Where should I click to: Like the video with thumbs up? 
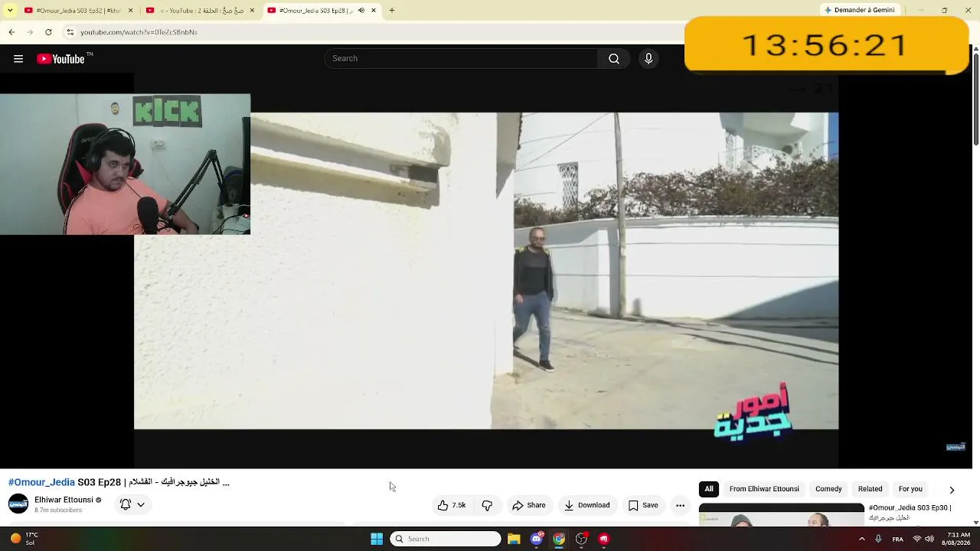coord(452,505)
